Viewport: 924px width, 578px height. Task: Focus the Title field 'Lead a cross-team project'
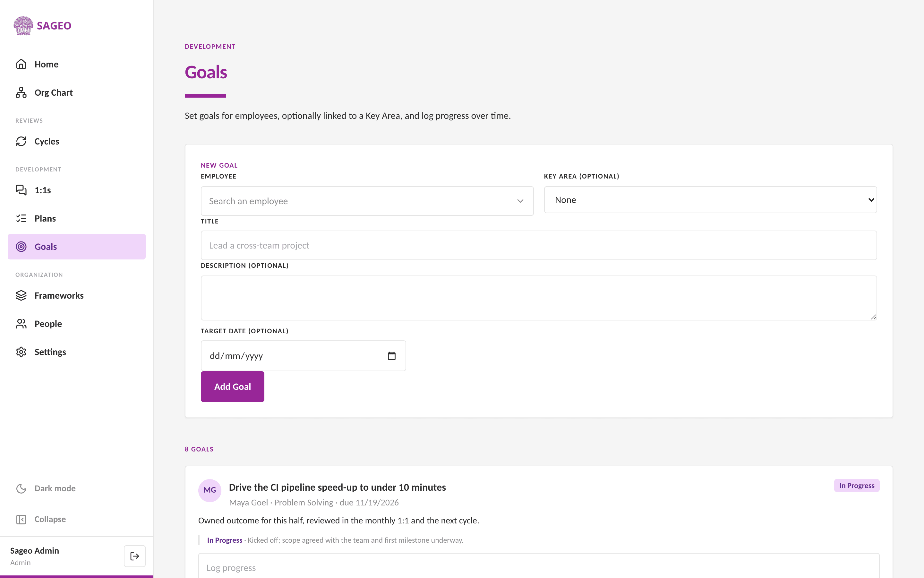[x=539, y=245]
